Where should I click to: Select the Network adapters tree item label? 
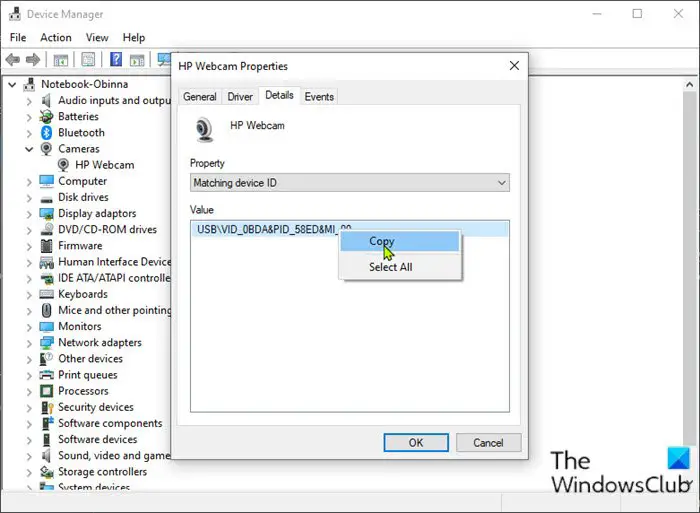coord(100,342)
